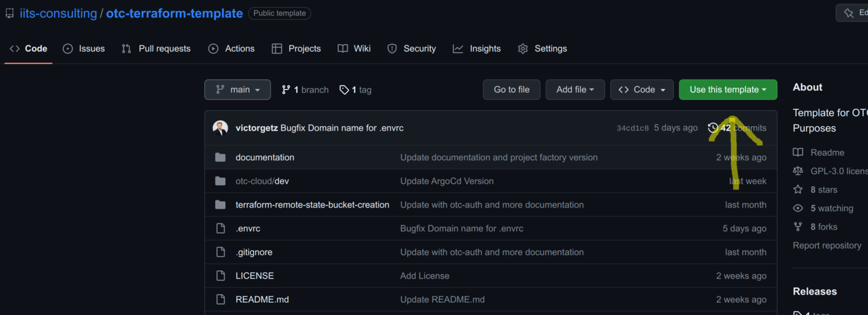Click the Go to file button
The width and height of the screenshot is (868, 315).
tap(512, 90)
